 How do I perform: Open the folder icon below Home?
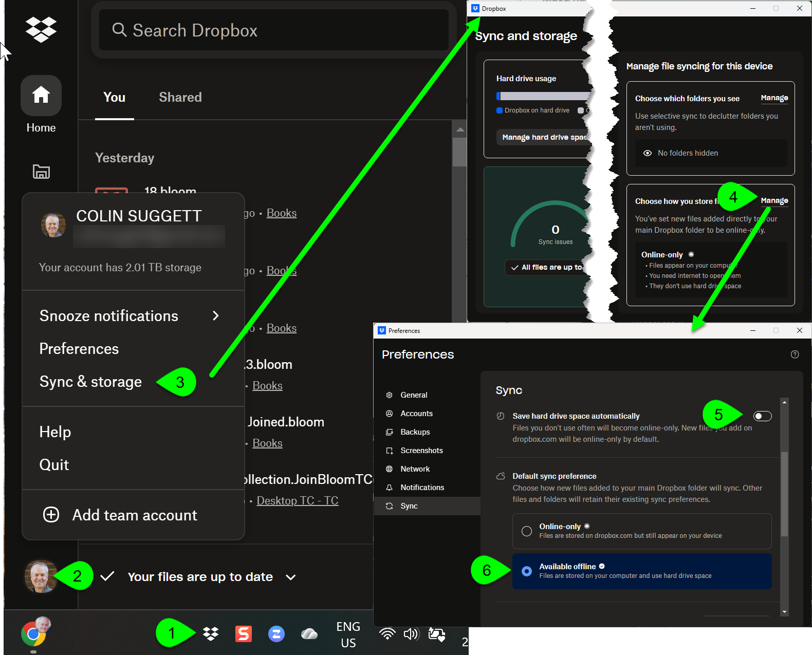tap(41, 172)
